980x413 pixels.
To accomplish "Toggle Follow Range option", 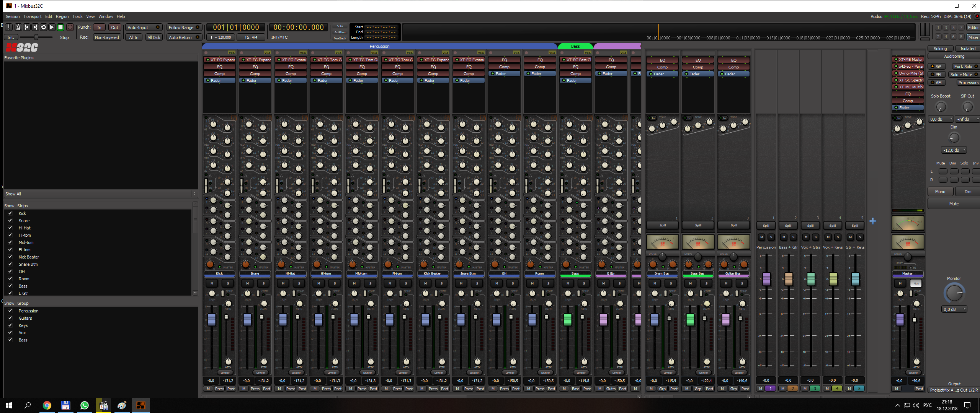I will pos(185,28).
